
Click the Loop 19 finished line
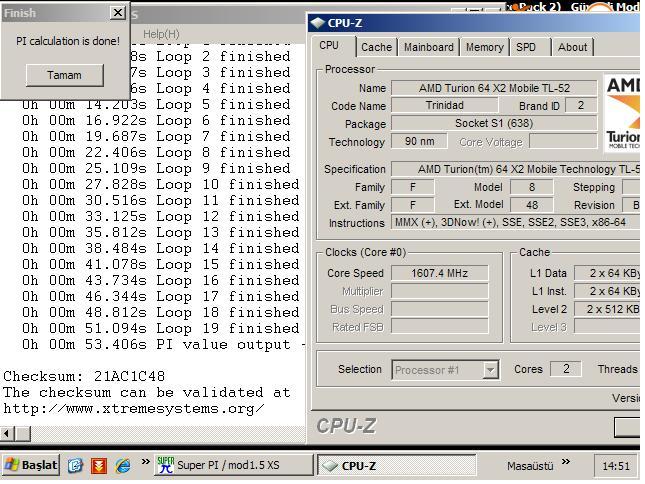click(161, 329)
